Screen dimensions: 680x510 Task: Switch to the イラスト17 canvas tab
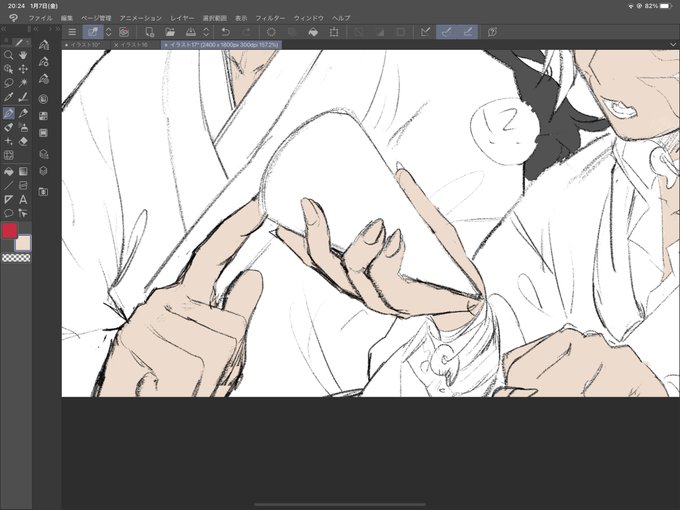[x=222, y=45]
